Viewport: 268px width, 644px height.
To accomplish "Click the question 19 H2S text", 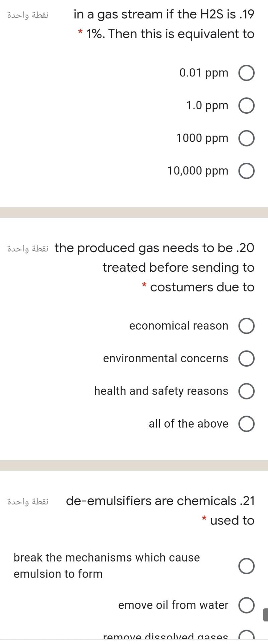I will click(163, 23).
